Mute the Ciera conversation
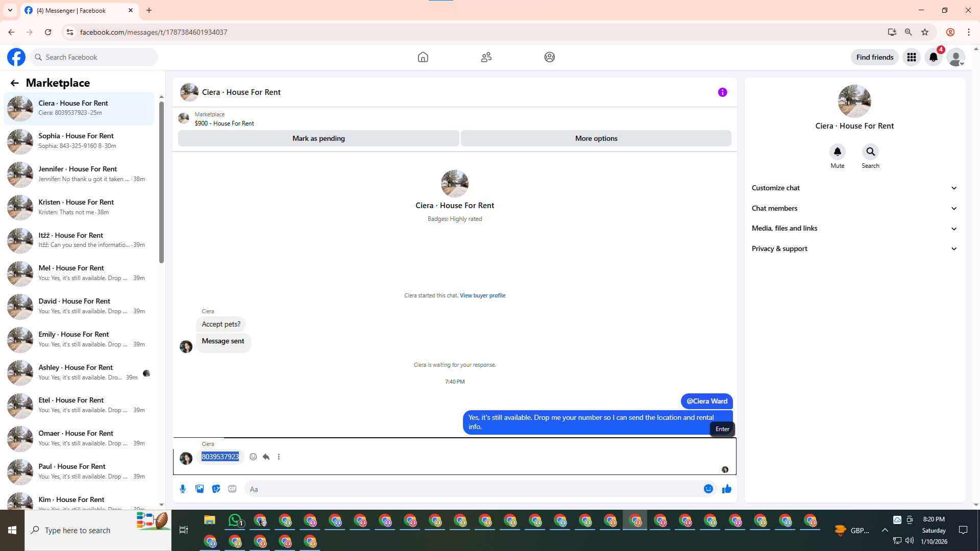 [837, 152]
